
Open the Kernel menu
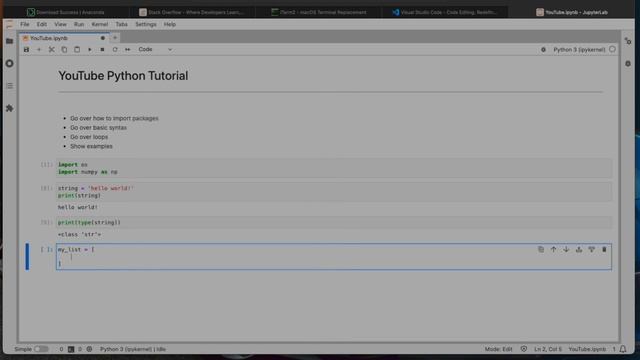(x=100, y=24)
